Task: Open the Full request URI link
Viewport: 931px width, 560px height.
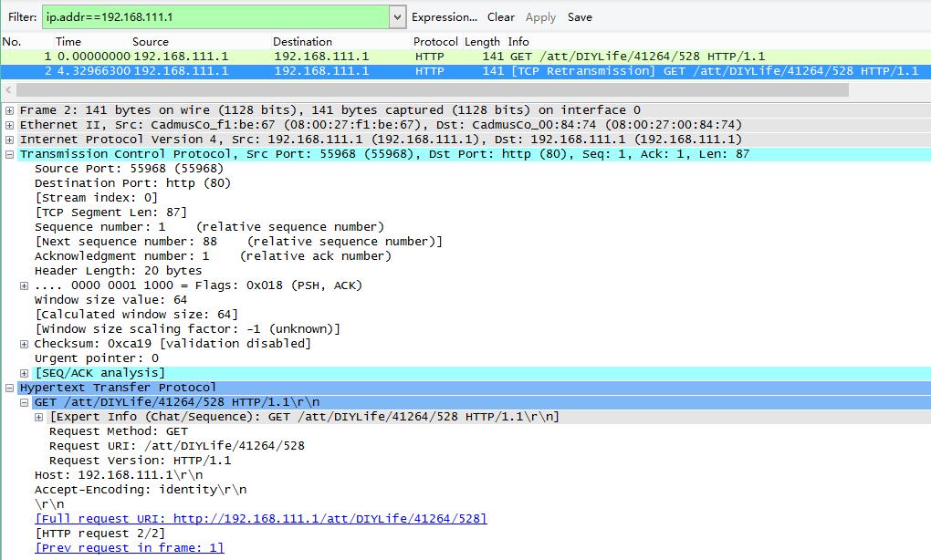Action: coord(260,519)
